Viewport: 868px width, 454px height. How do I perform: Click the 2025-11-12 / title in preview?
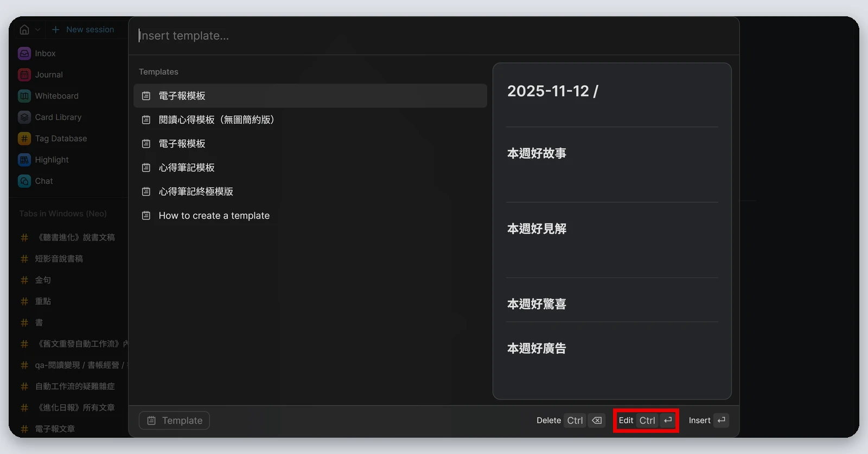(x=552, y=91)
